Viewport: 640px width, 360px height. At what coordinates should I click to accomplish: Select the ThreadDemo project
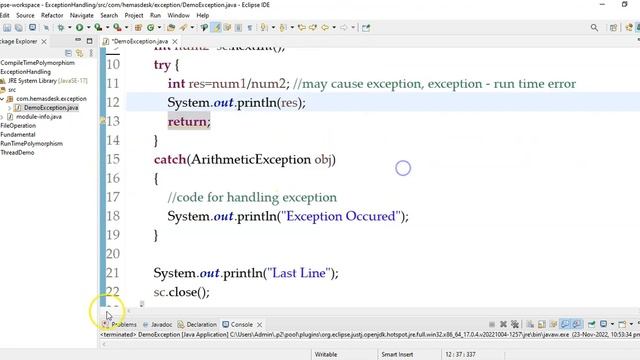[17, 153]
